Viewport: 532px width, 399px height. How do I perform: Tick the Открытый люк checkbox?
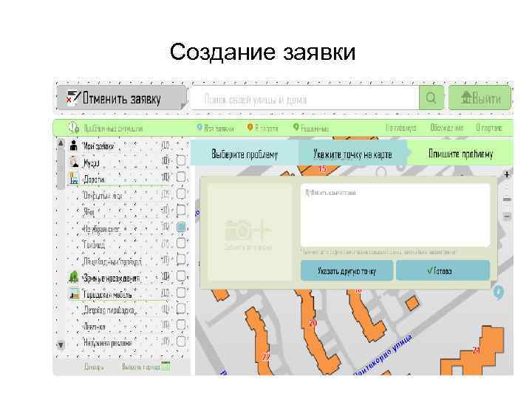click(181, 194)
